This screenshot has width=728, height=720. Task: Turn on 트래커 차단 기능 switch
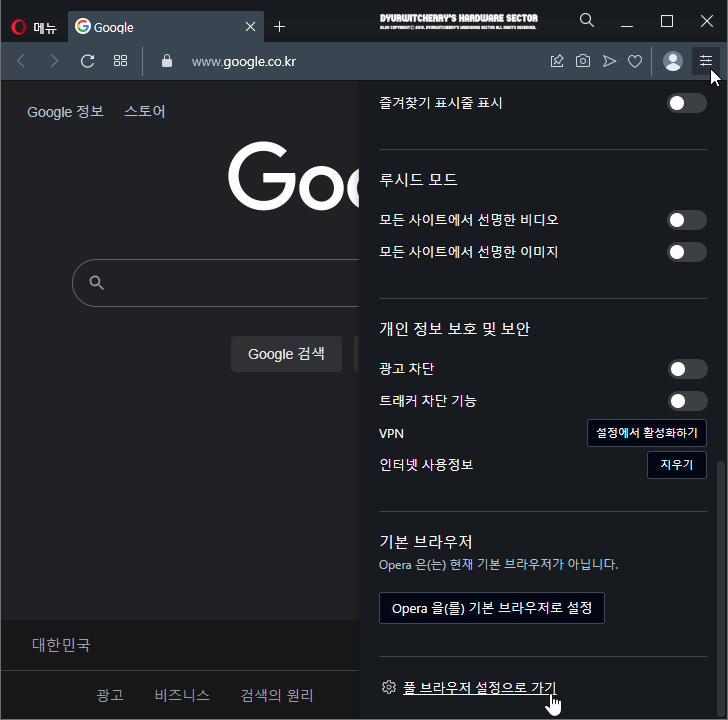tap(688, 401)
